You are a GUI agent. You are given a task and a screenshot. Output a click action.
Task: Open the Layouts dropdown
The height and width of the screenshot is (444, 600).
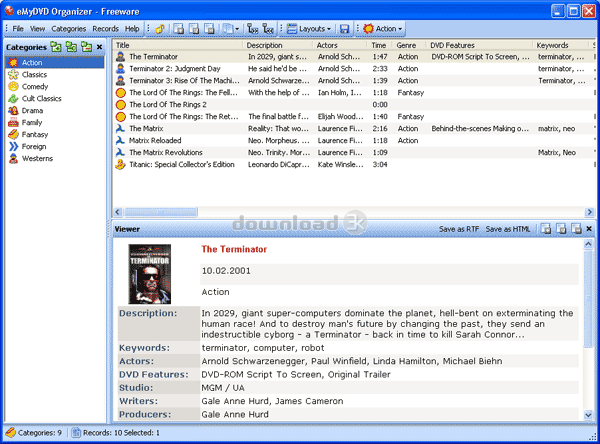(309, 29)
